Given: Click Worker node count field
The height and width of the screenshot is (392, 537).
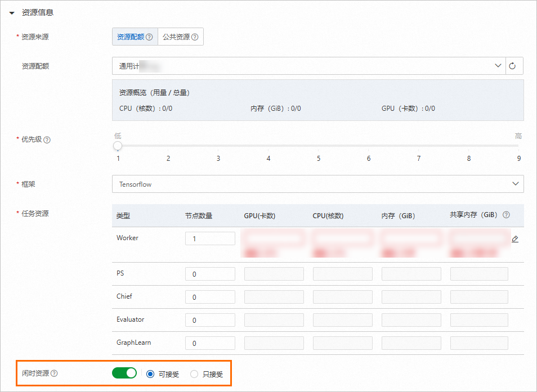Looking at the screenshot, I should tap(211, 238).
